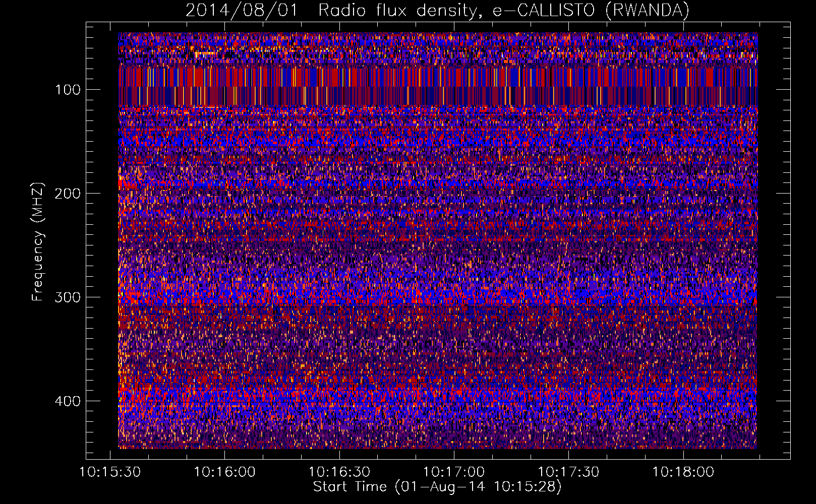The height and width of the screenshot is (504, 816).
Task: Click the 10:15:30 time tick label
Action: tap(110, 472)
